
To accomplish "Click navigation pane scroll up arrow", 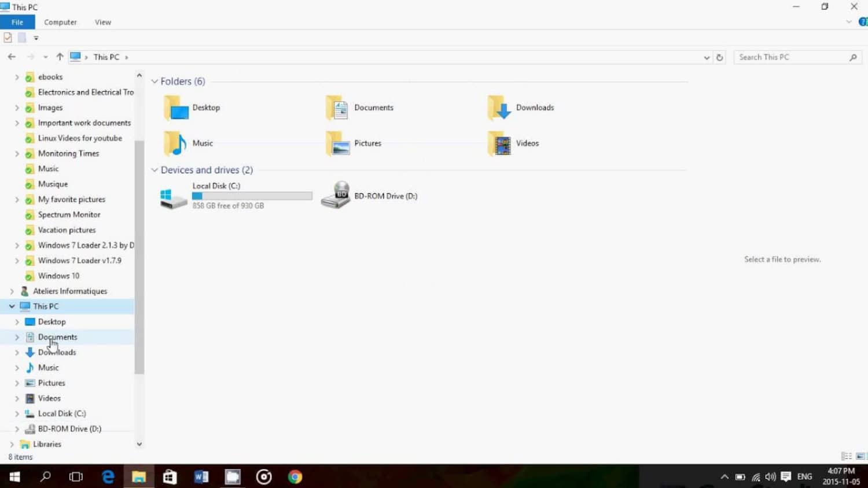I will click(139, 76).
